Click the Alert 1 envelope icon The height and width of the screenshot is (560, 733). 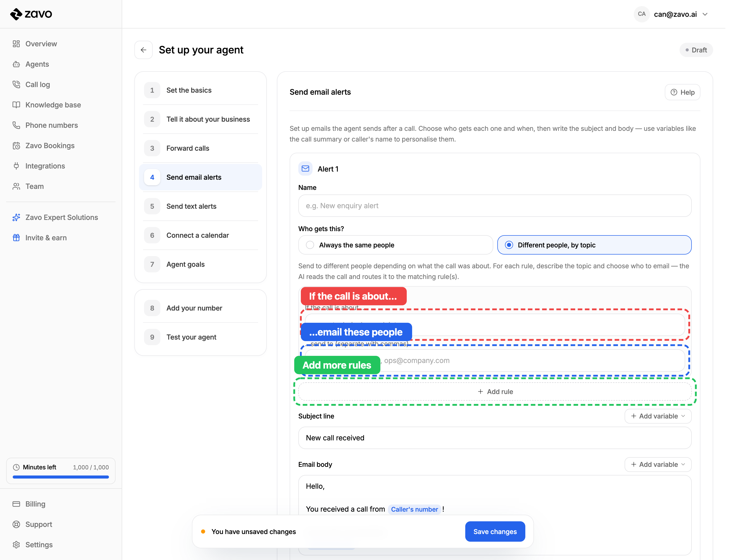[x=305, y=169]
